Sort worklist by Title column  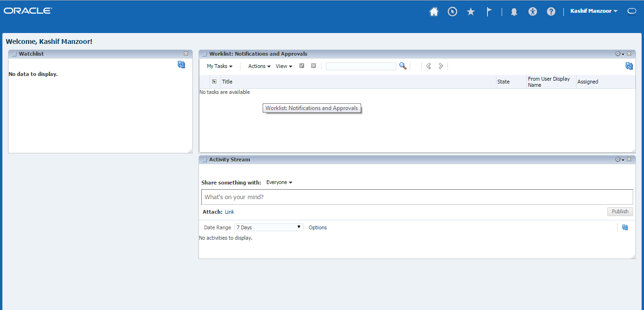point(358,82)
